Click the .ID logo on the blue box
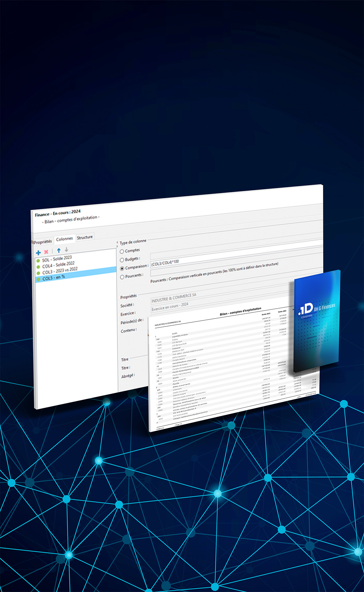This screenshot has height=592, width=364. click(306, 309)
